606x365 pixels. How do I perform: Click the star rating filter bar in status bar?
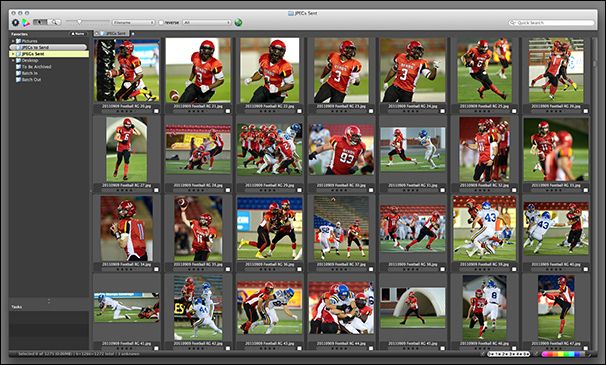(508, 354)
